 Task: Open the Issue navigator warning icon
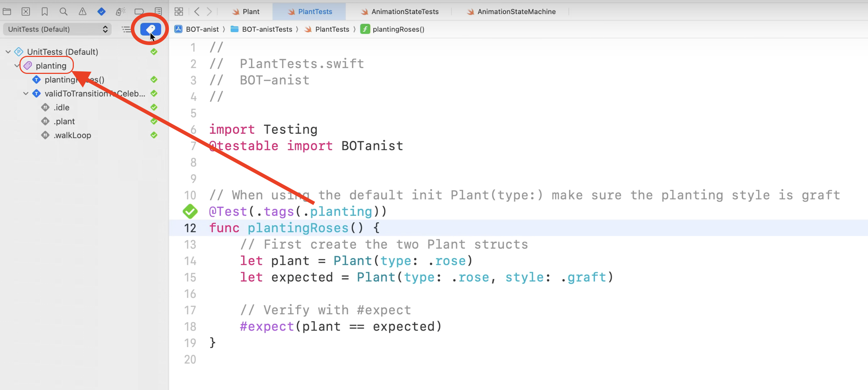tap(82, 12)
